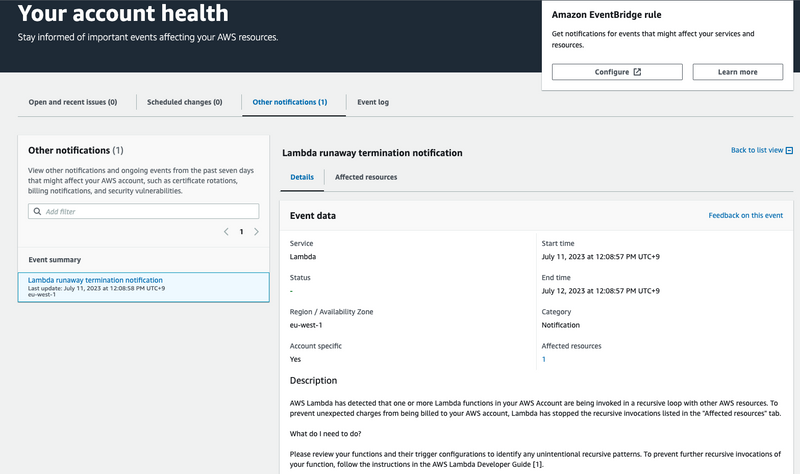800x474 pixels.
Task: Click the previous page chevron arrow
Action: coord(225,232)
